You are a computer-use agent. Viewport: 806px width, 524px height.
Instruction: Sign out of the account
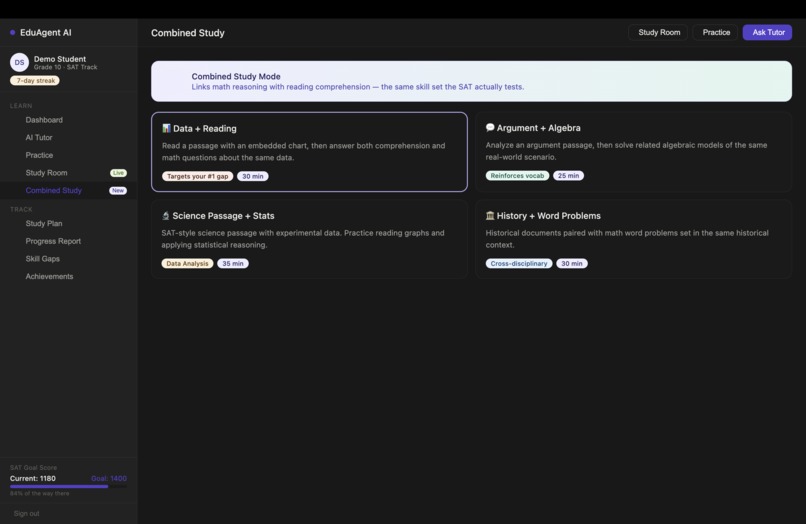click(27, 513)
